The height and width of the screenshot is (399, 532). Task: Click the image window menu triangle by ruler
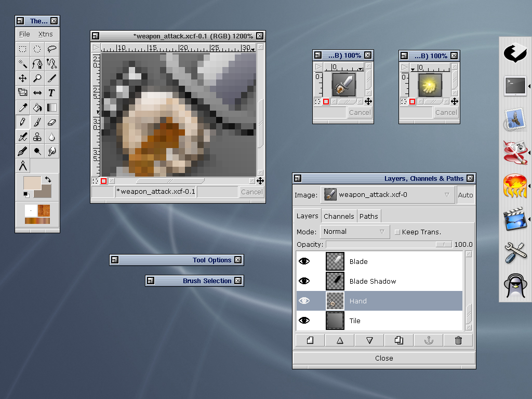(x=96, y=48)
